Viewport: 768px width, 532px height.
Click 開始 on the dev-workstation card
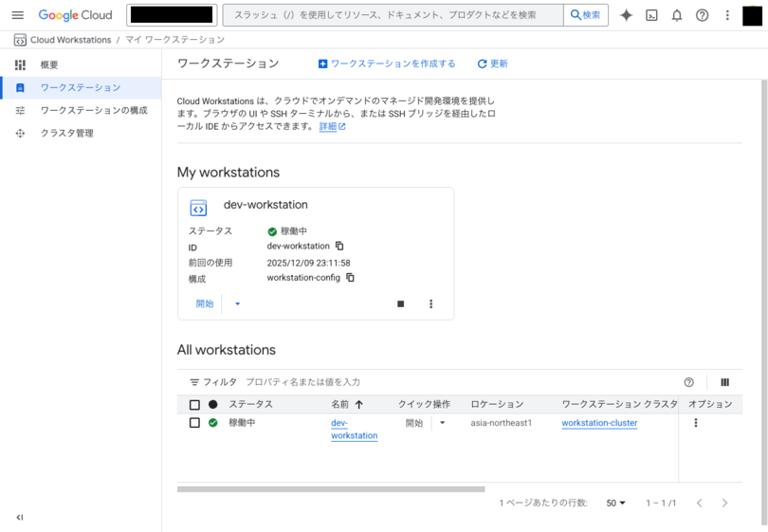pyautogui.click(x=205, y=303)
